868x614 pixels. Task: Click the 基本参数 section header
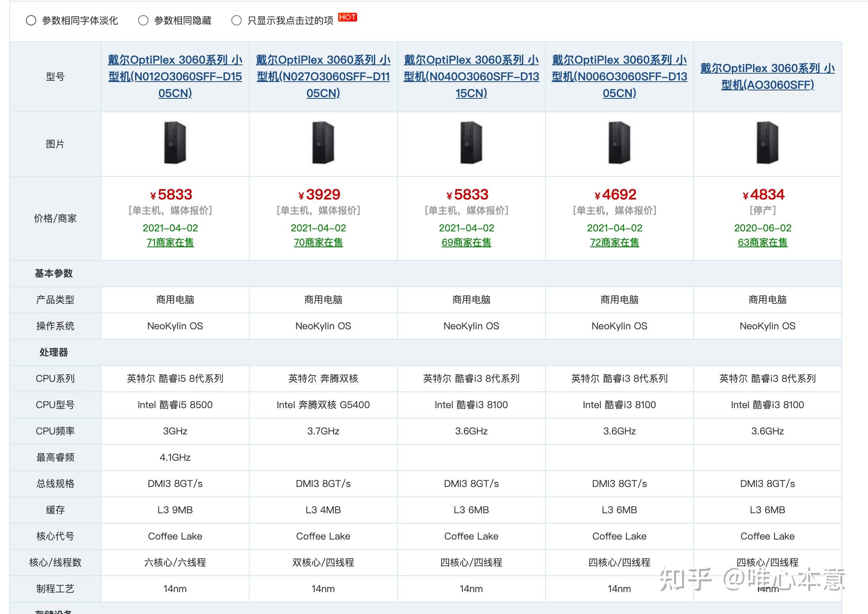click(54, 274)
